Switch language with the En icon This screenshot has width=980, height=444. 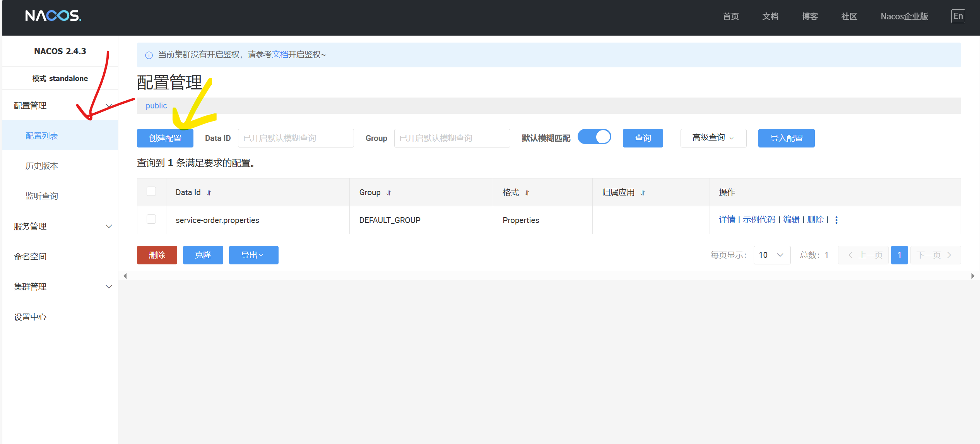958,16
